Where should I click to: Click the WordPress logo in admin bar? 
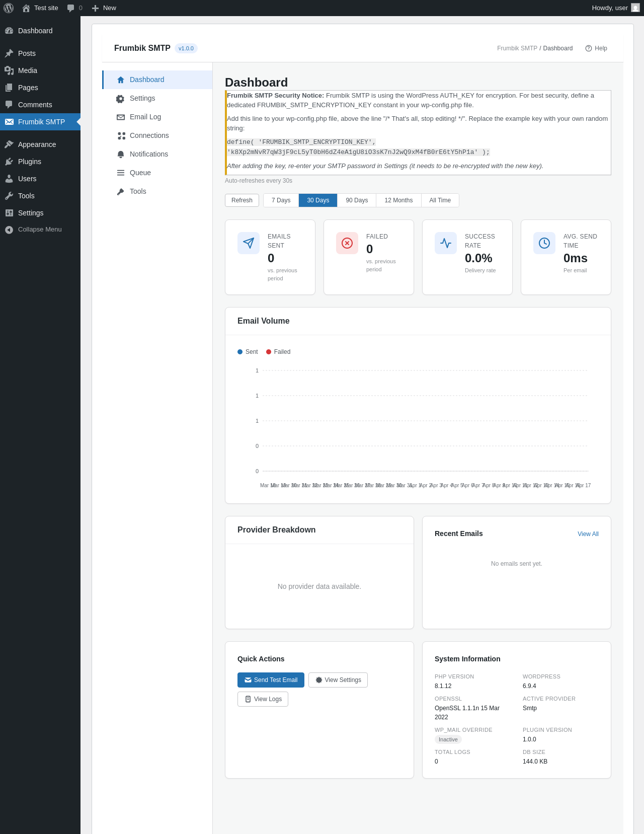point(9,8)
